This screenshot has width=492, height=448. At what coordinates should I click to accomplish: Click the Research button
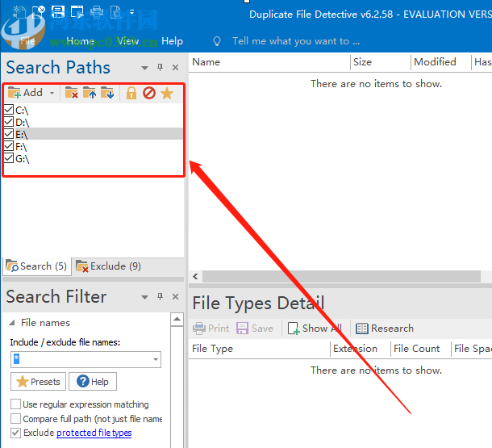[385, 329]
